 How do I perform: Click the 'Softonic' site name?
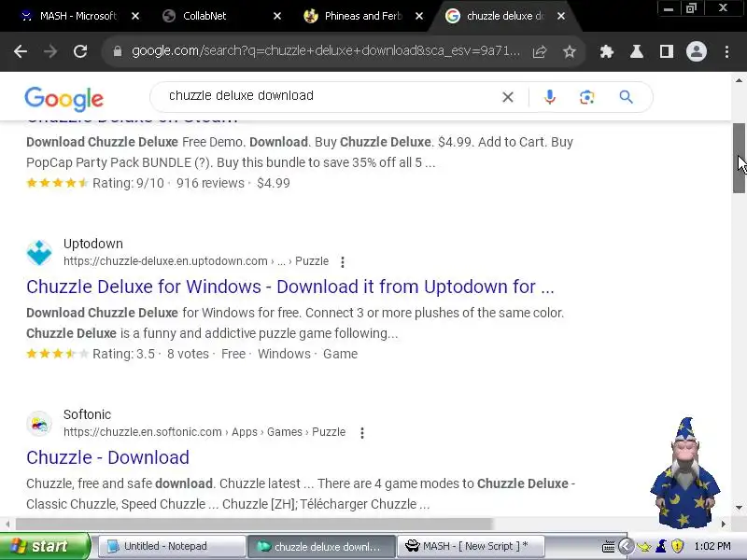(x=87, y=414)
